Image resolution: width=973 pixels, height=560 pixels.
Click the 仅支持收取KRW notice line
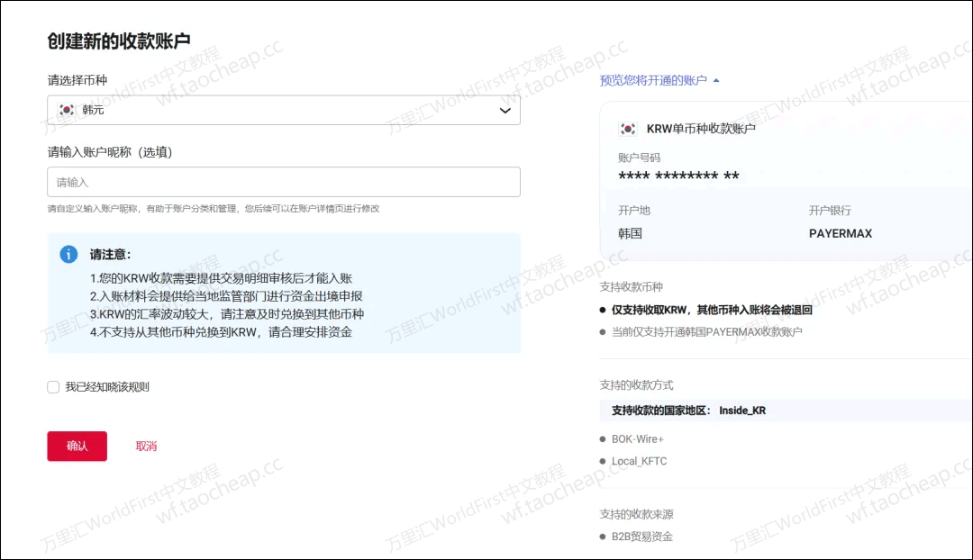(712, 310)
